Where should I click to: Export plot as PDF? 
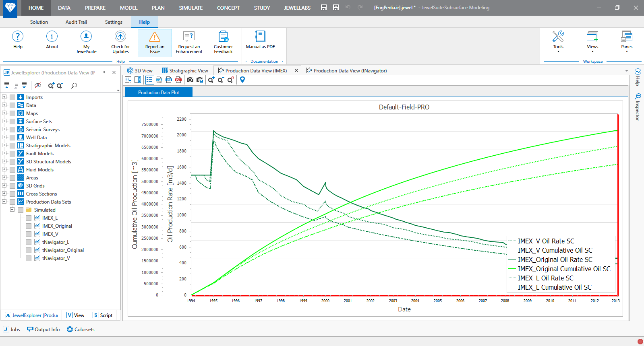178,80
